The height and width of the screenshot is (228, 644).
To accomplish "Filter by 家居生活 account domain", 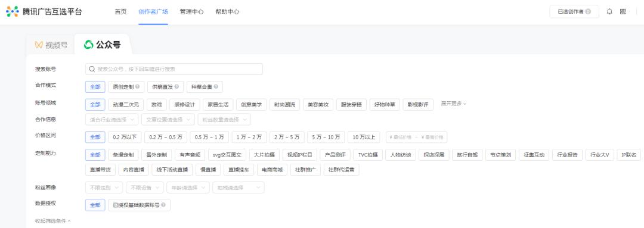I will point(218,105).
